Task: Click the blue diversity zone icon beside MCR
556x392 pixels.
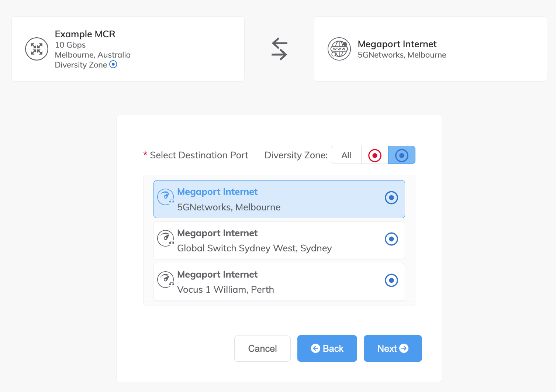Action: (113, 64)
